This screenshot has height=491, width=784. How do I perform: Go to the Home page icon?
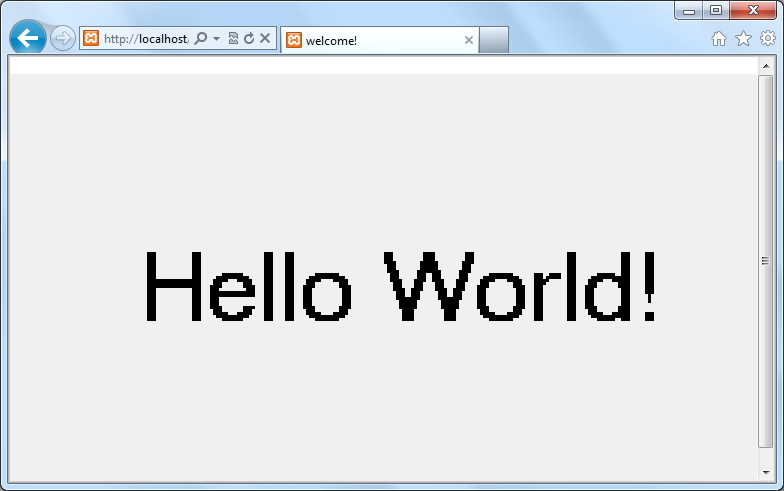[718, 39]
